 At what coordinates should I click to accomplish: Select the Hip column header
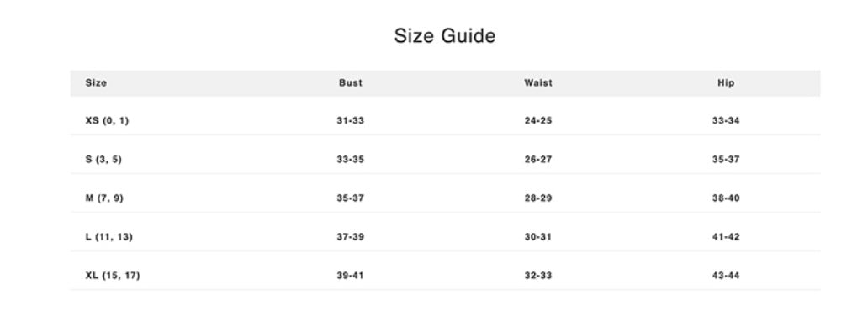[726, 83]
